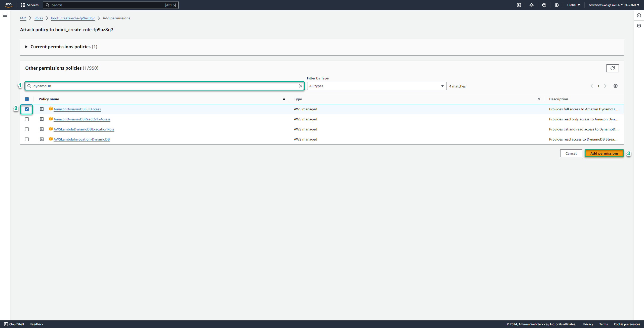Expand the AmazonDynamoDBFullAccess policy details

pos(42,109)
